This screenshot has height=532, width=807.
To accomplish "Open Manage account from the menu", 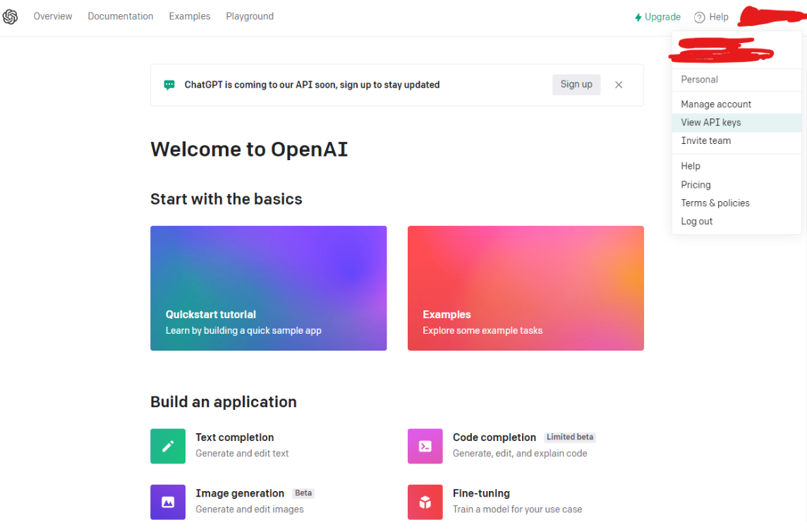I will coord(736,104).
